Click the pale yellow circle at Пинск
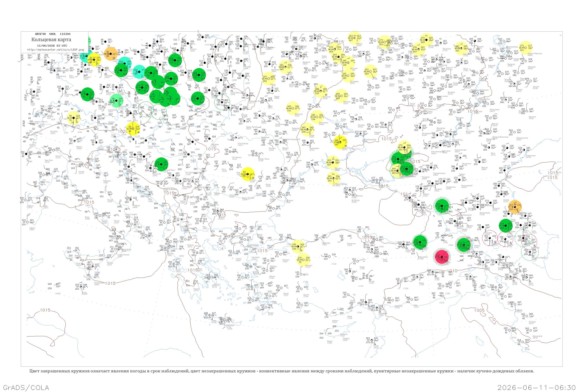This screenshot has width=588, height=392. point(269,79)
